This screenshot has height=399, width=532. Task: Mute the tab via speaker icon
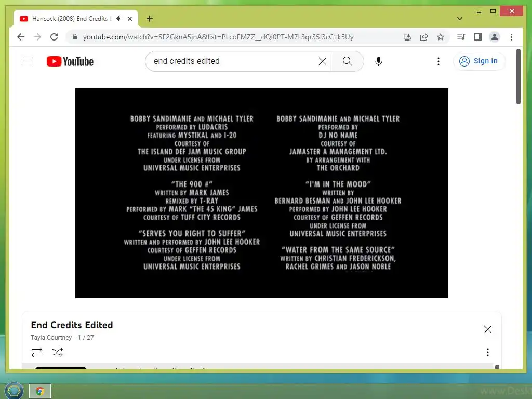tap(119, 19)
